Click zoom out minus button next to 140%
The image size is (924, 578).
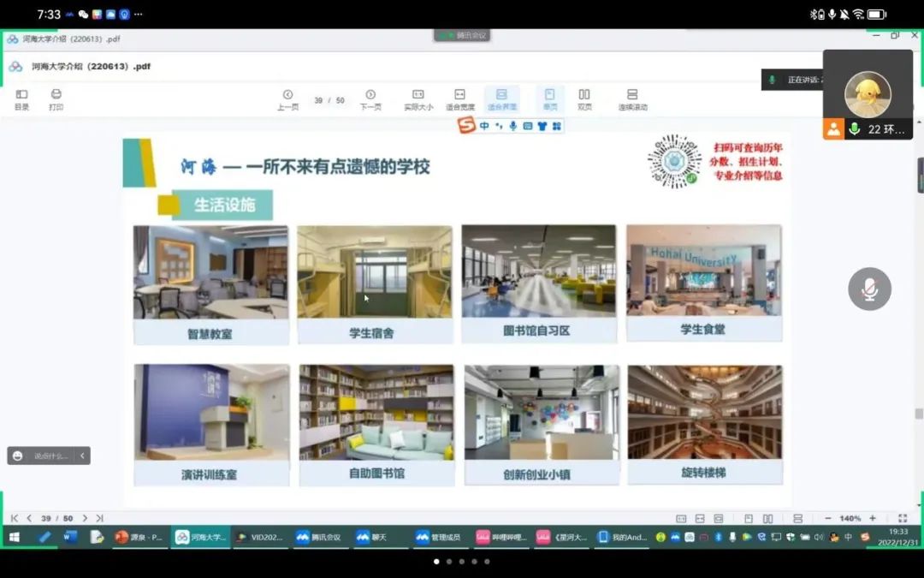[x=827, y=518]
